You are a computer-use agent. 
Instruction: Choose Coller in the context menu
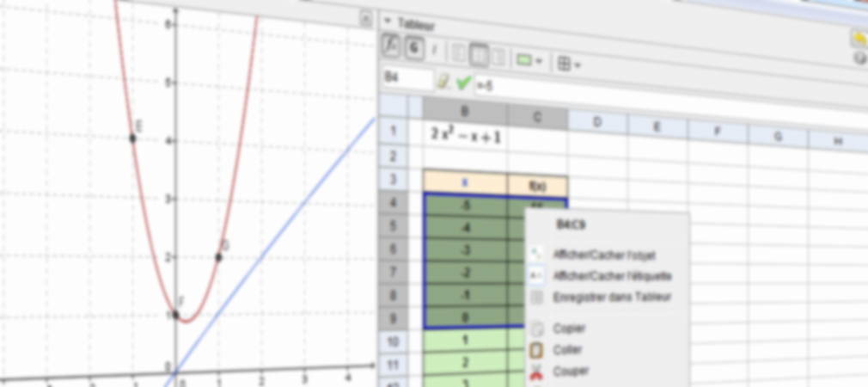point(567,350)
